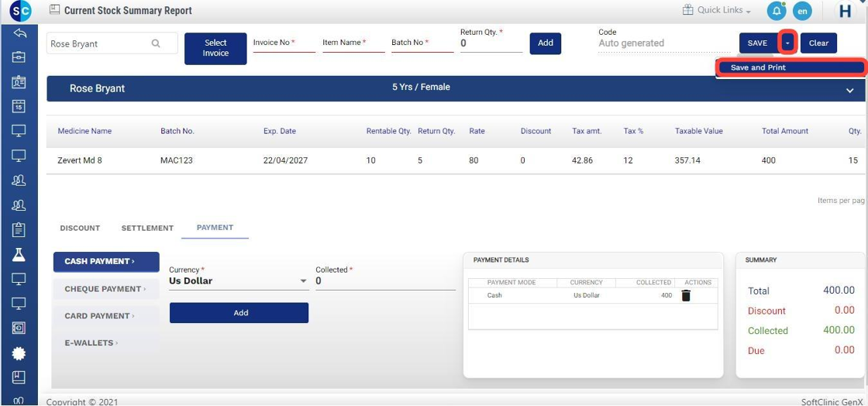Open the settings gear icon in sidebar
The image size is (868, 406).
19,353
